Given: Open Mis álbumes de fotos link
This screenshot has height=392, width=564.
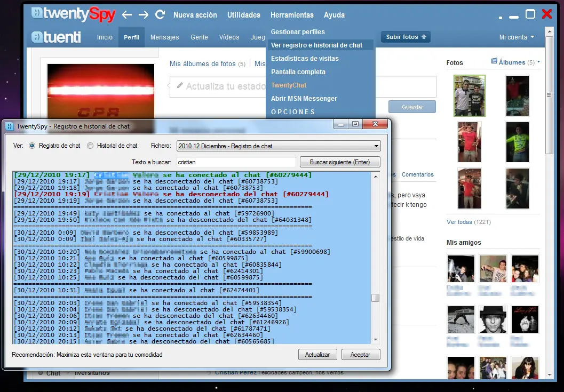Looking at the screenshot, I should point(203,63).
